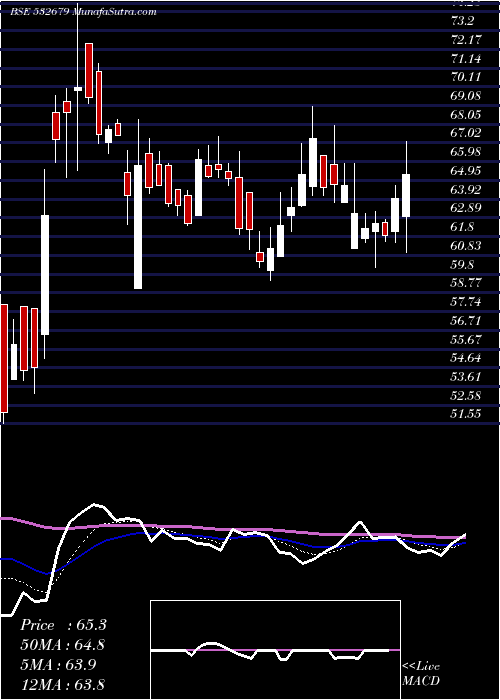This screenshot has height=700, width=500.
Task: Click the 57.74 price axis label
Action: click(466, 302)
